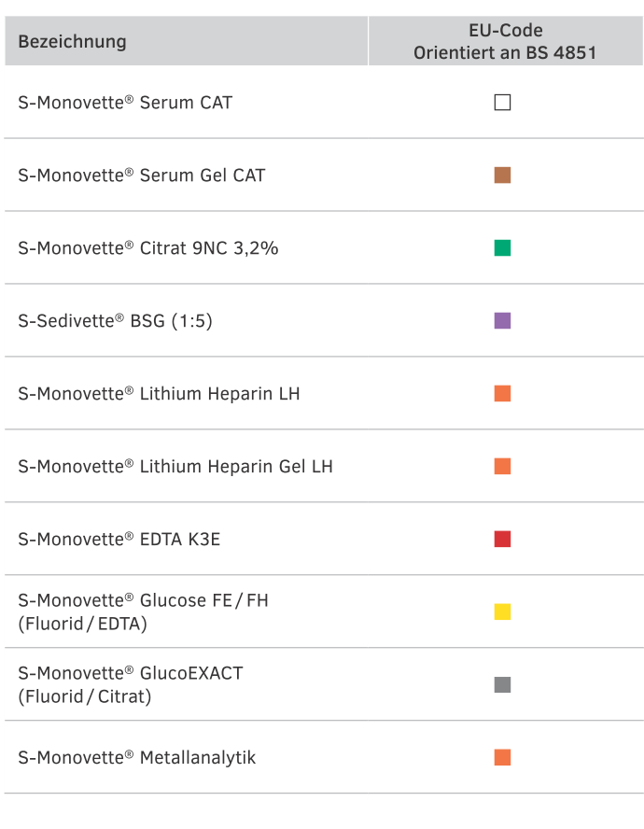Select the S-Monovette Serum CAT label
The image size is (644, 829).
125,103
